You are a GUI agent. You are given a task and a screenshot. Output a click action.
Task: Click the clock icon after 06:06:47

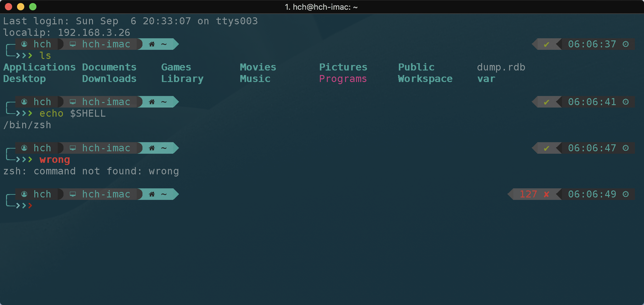tap(625, 148)
